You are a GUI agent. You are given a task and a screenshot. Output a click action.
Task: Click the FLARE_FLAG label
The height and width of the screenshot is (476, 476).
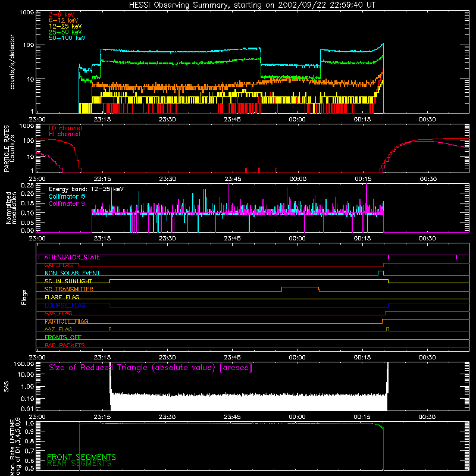62,297
